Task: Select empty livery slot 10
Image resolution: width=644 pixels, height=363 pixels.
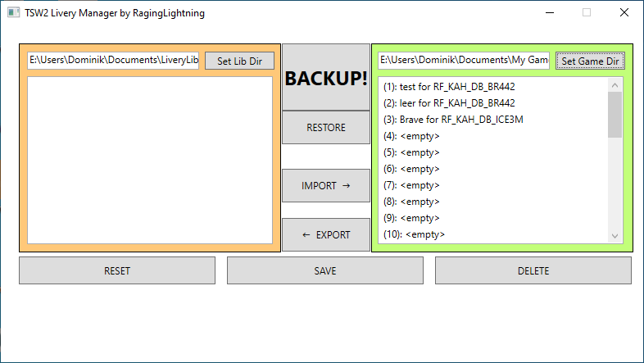Action: click(x=414, y=234)
